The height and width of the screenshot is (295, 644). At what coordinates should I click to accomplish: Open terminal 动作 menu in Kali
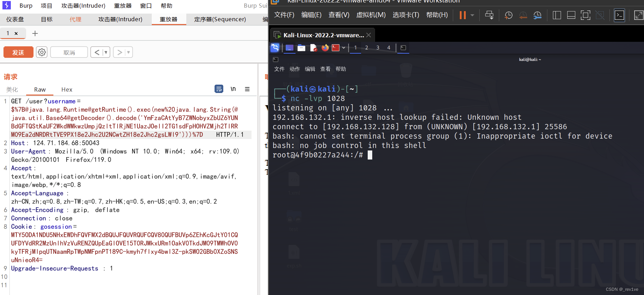coord(295,69)
